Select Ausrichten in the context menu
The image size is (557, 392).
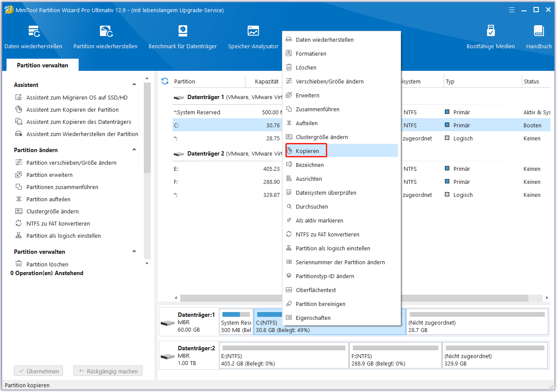pyautogui.click(x=341, y=179)
